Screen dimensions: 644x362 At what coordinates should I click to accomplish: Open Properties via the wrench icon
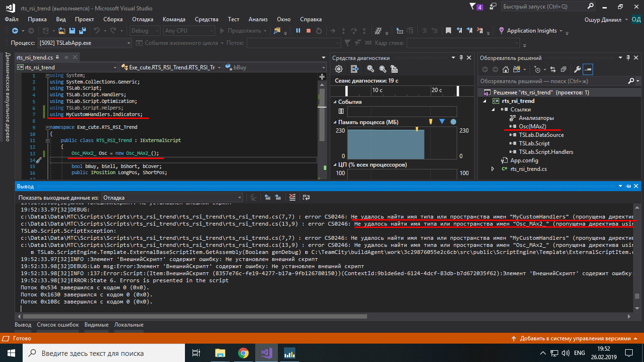(x=577, y=69)
